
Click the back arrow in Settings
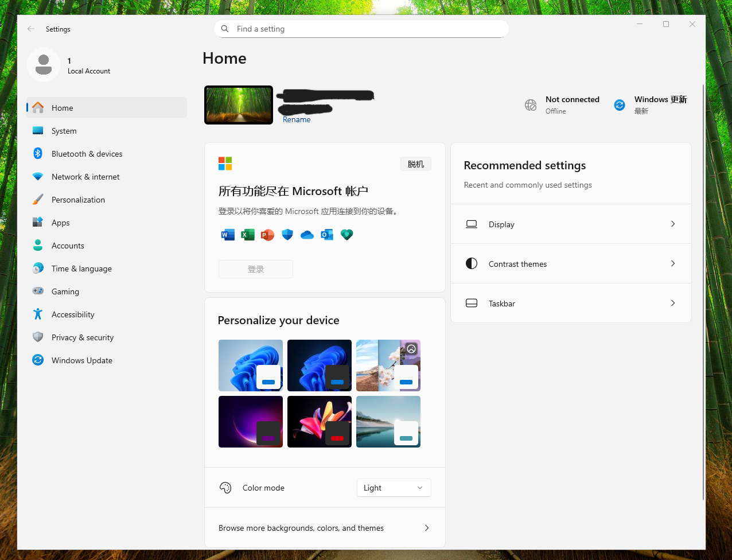point(31,29)
